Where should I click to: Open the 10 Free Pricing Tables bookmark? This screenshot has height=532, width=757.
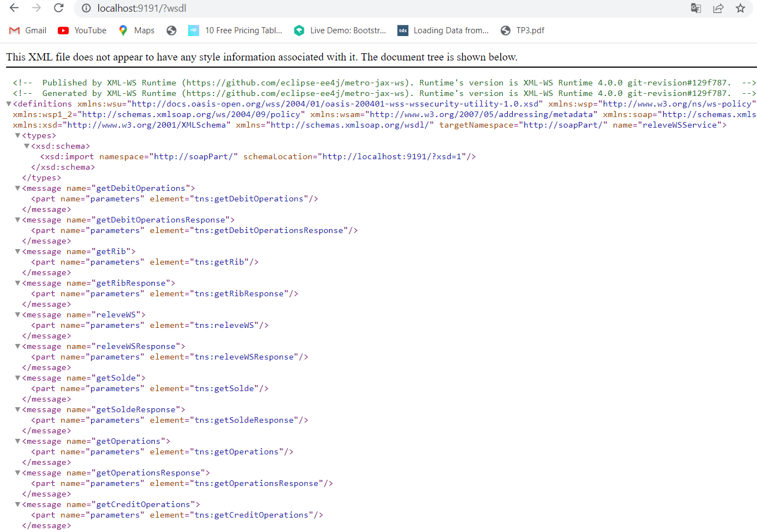pyautogui.click(x=235, y=31)
